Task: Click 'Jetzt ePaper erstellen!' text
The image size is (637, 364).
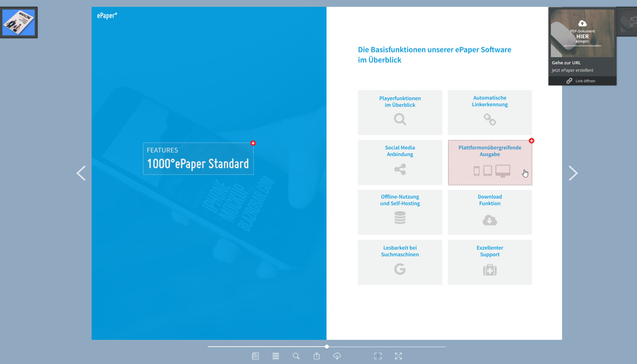Action: (572, 70)
